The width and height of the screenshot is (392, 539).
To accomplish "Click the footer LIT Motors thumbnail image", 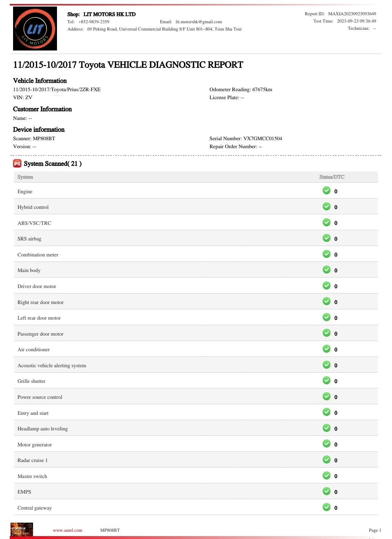I will coord(22,530).
